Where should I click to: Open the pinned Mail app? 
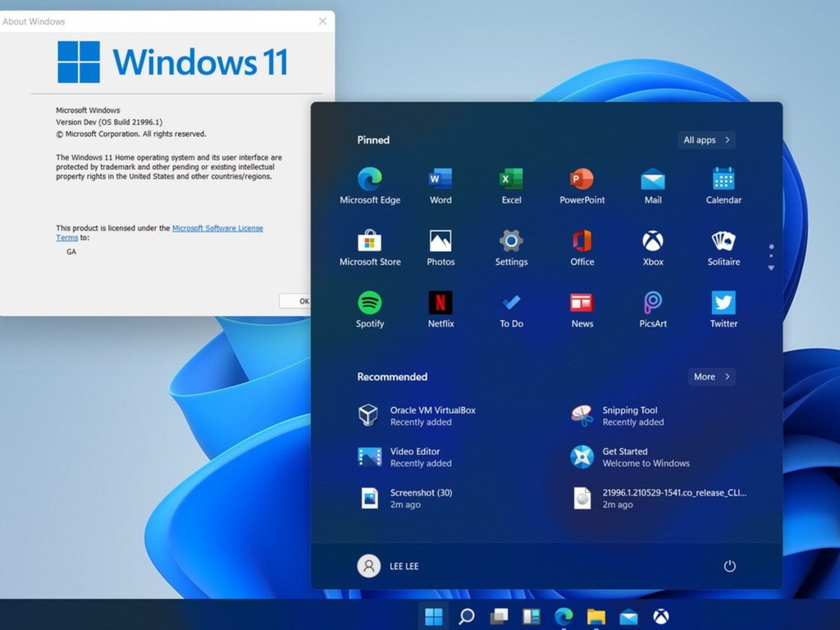pyautogui.click(x=652, y=185)
